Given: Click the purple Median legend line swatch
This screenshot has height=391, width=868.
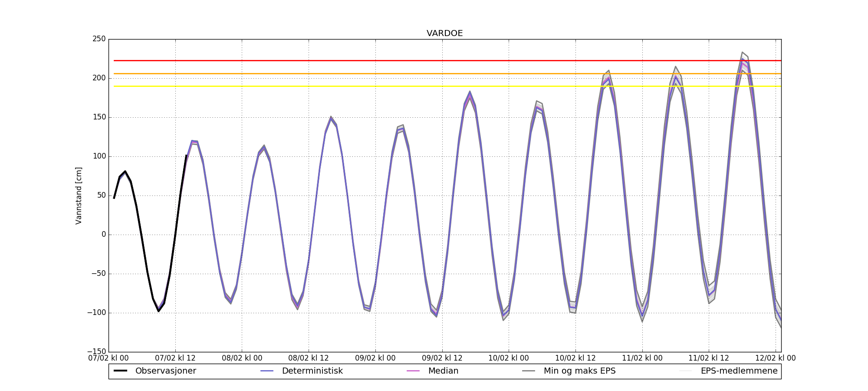Looking at the screenshot, I should click(413, 371).
